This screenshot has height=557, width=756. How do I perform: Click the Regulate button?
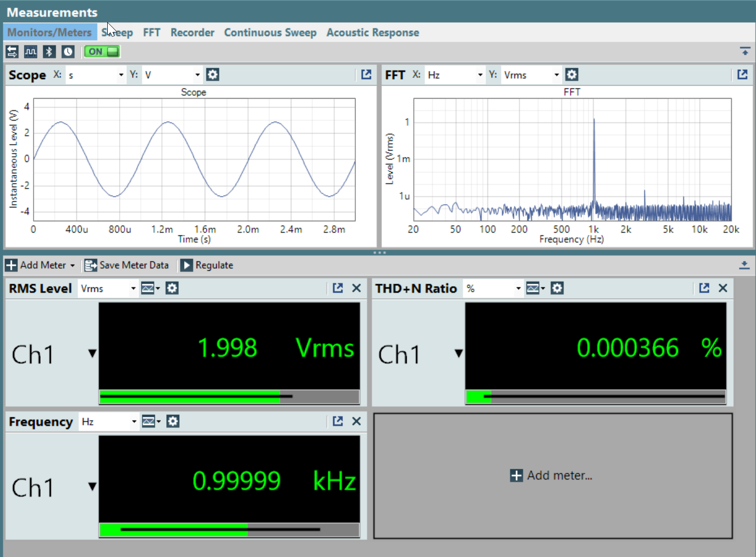[207, 265]
